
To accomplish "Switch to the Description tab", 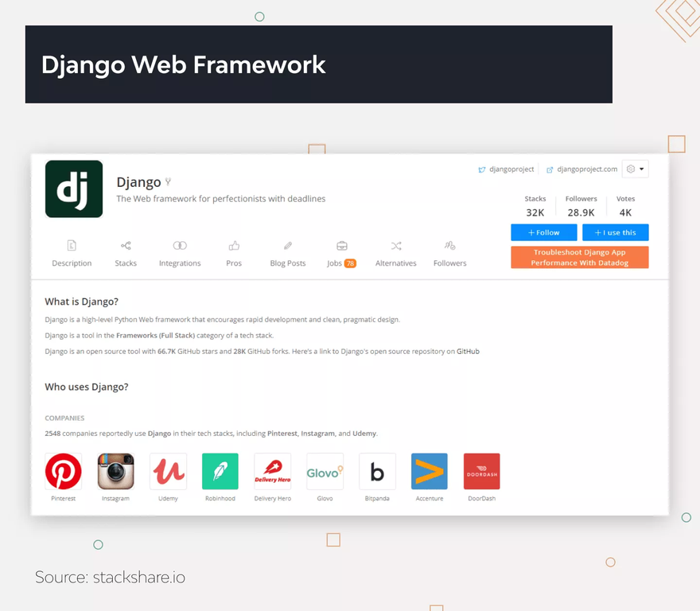I will 72,254.
